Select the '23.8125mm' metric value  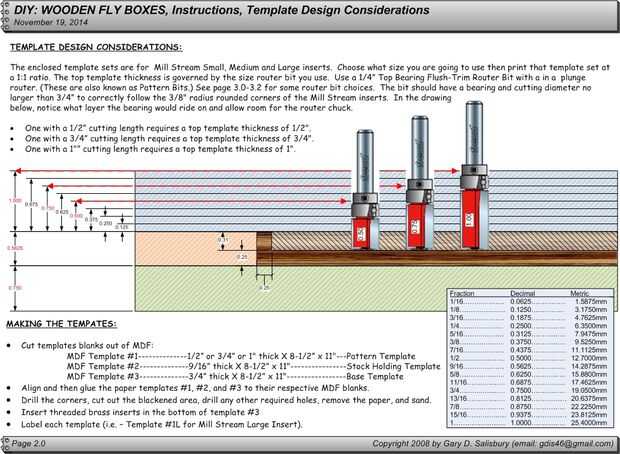click(x=588, y=415)
